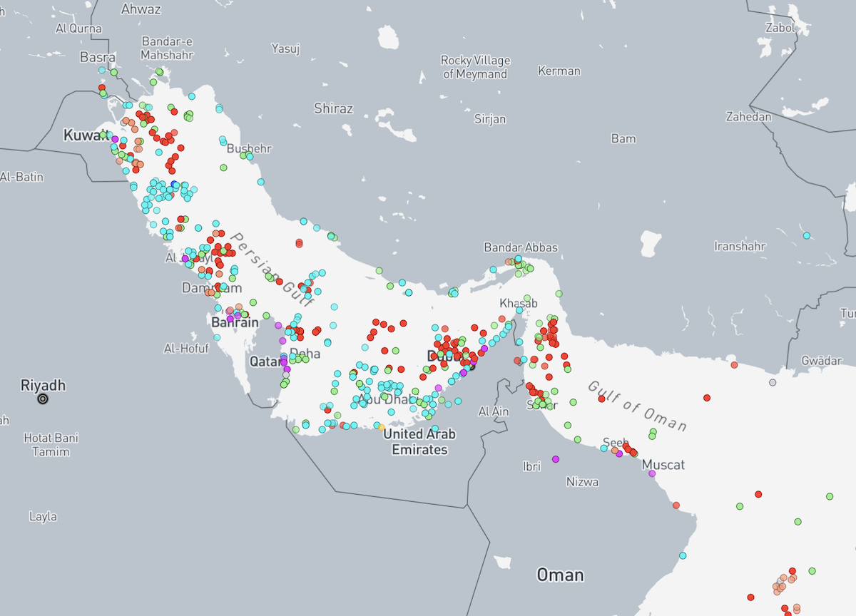Select the Bandar Abbas city label

521,247
